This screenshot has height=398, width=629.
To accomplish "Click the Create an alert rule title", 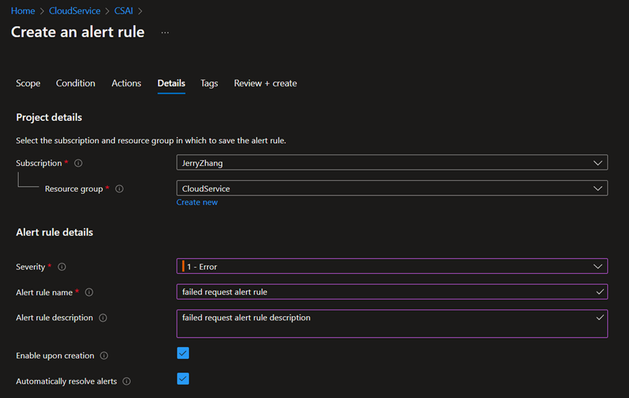I will tap(78, 32).
